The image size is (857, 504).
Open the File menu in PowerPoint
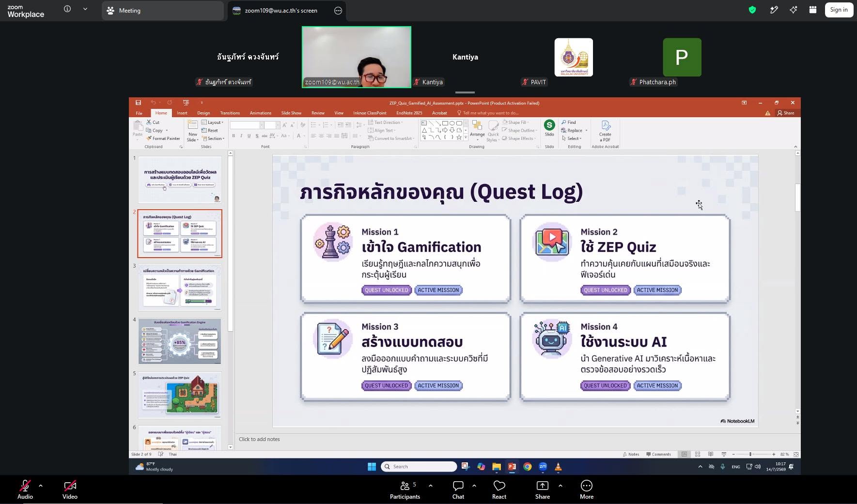click(139, 113)
